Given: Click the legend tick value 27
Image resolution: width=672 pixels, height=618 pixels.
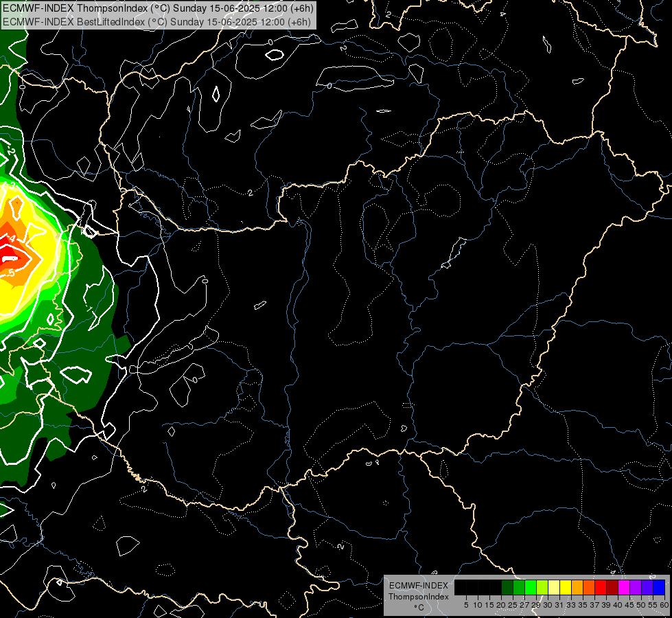Looking at the screenshot, I should click(524, 605).
